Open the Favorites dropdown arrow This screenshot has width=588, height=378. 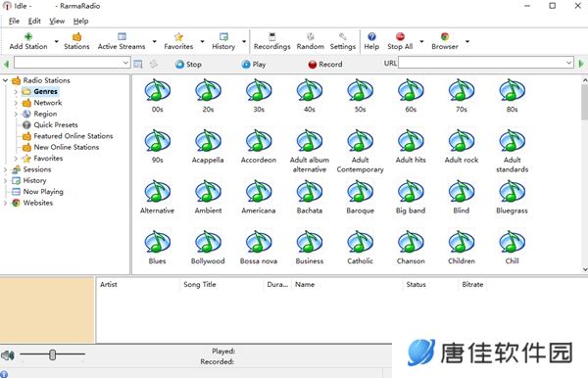tap(203, 41)
